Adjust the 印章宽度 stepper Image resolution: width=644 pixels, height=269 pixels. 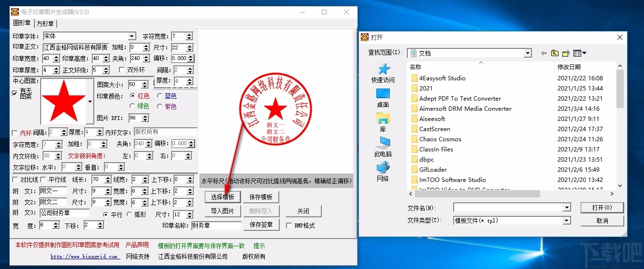tap(57, 59)
